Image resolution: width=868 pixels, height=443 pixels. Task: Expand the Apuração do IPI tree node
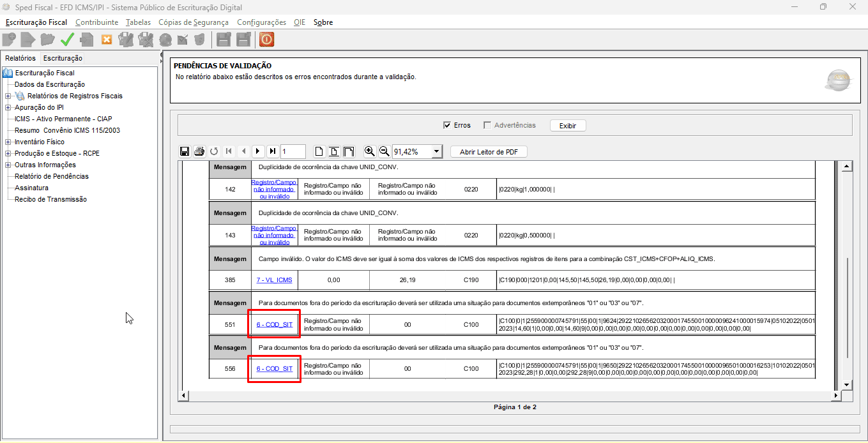click(x=8, y=107)
